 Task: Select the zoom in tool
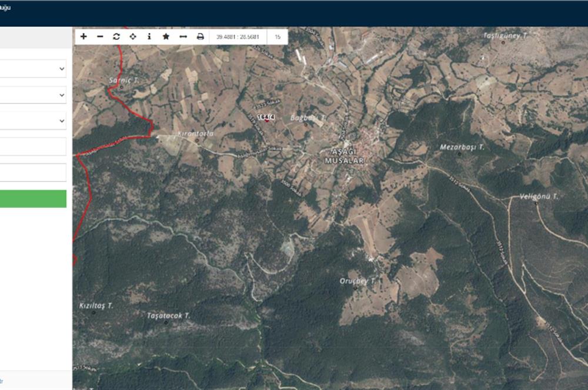tap(82, 36)
